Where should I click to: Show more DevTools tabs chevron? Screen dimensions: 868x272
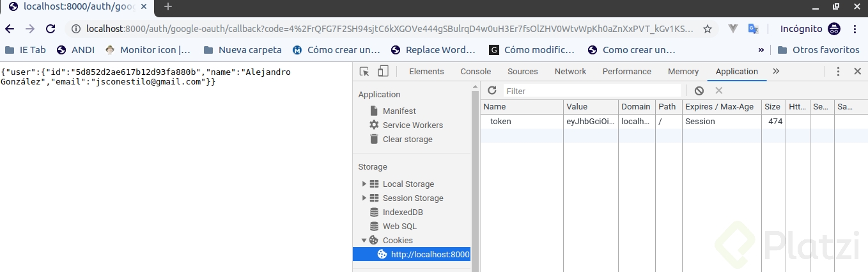pyautogui.click(x=776, y=72)
